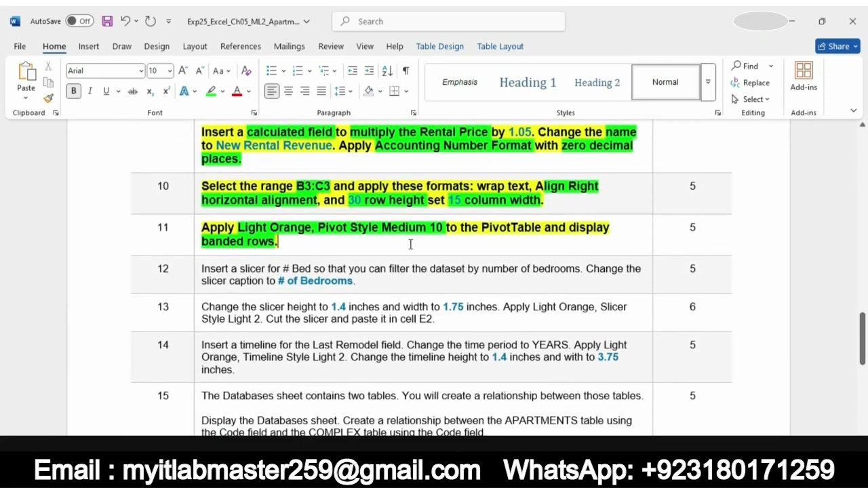Open the Add-ins icon
868x488 pixels.
pos(804,76)
